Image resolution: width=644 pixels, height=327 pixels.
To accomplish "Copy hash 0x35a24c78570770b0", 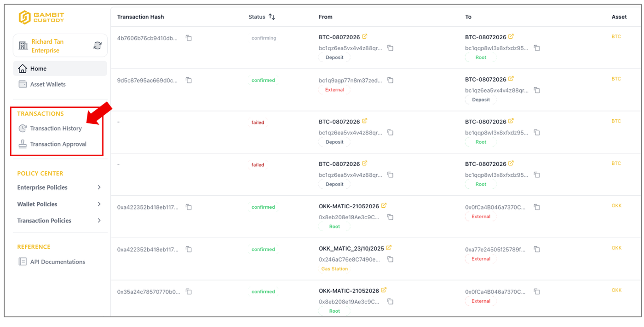I will pos(189,292).
